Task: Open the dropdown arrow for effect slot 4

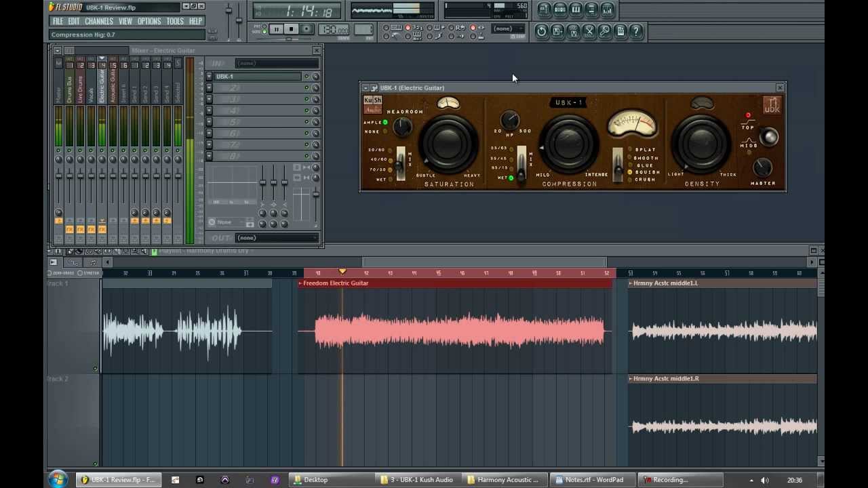Action: point(210,110)
